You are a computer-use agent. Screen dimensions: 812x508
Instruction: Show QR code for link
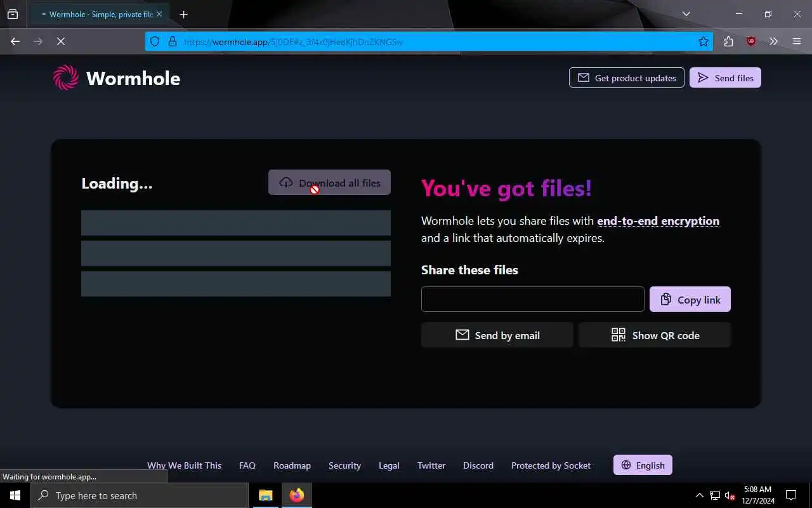(x=655, y=335)
